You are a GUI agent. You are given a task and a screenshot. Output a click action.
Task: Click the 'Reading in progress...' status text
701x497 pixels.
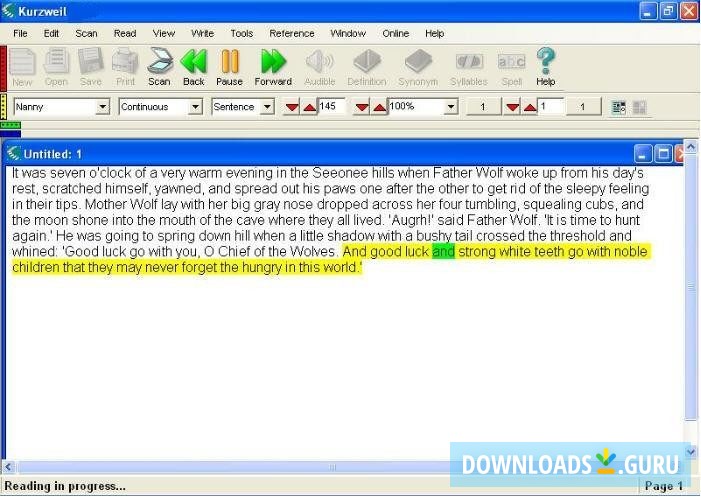(65, 486)
